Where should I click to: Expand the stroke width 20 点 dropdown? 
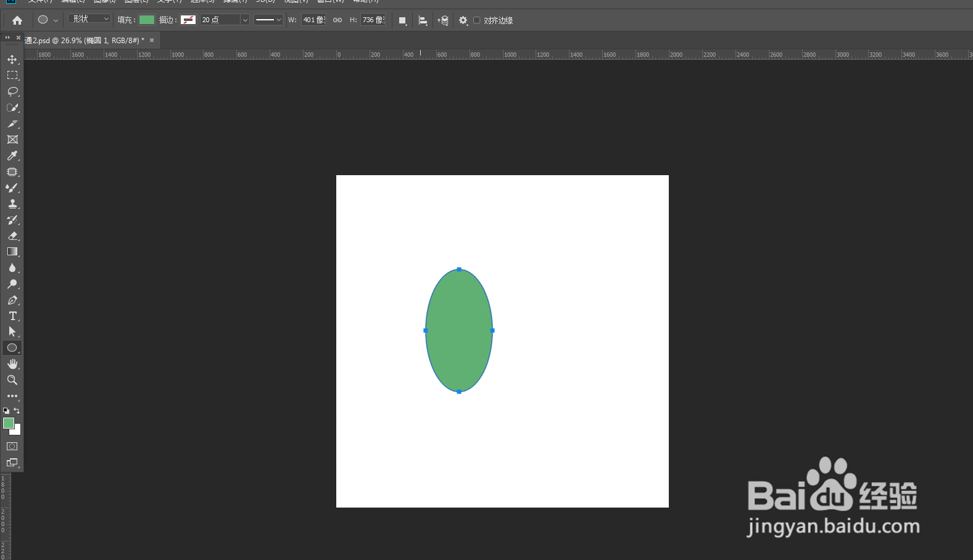[245, 20]
